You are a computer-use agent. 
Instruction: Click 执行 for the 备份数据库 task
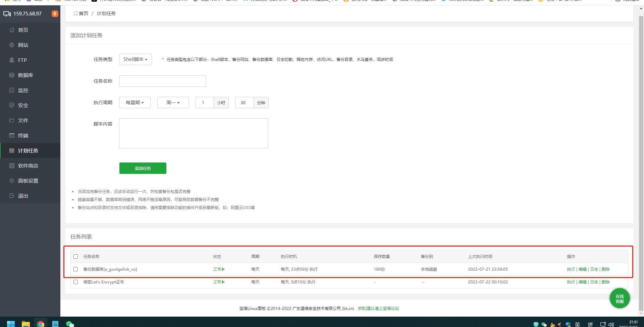point(571,269)
